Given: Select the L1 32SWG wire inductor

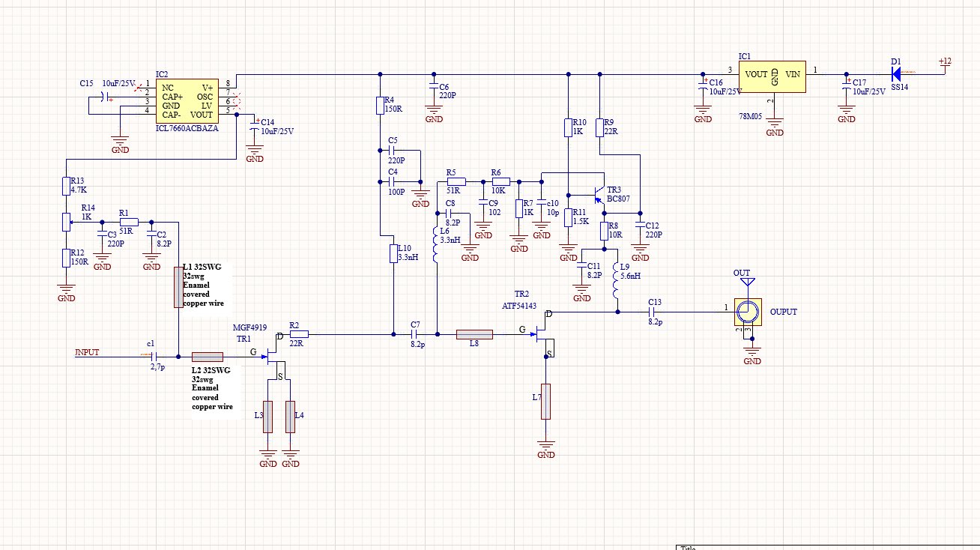Looking at the screenshot, I should (x=178, y=285).
